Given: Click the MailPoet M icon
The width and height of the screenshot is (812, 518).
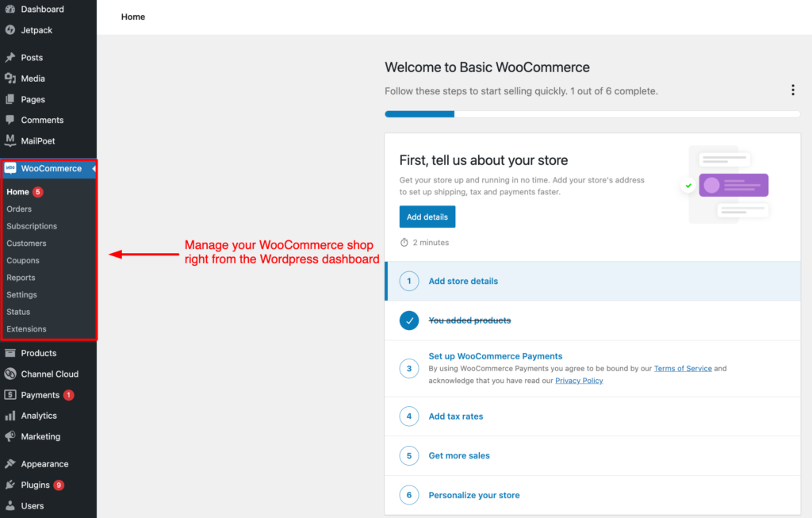Looking at the screenshot, I should point(10,140).
